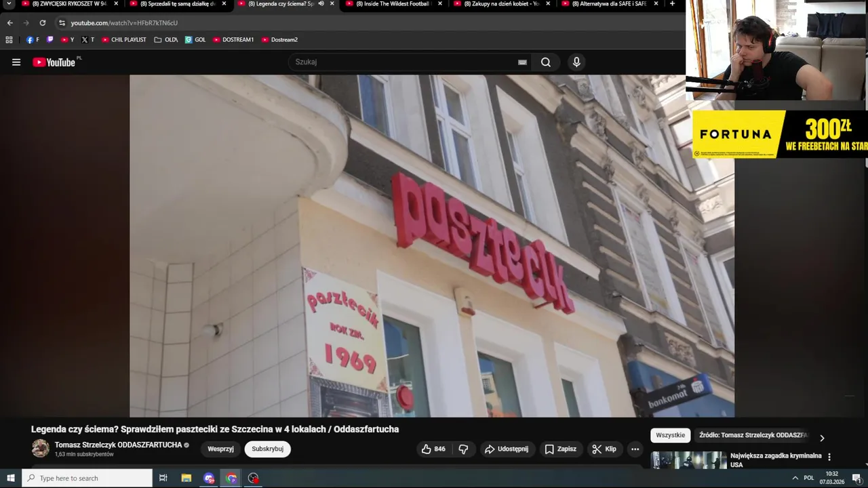Close the ZWYCIĘSKI RYKOSZET tab
Image resolution: width=868 pixels, height=488 pixels.
[116, 3]
